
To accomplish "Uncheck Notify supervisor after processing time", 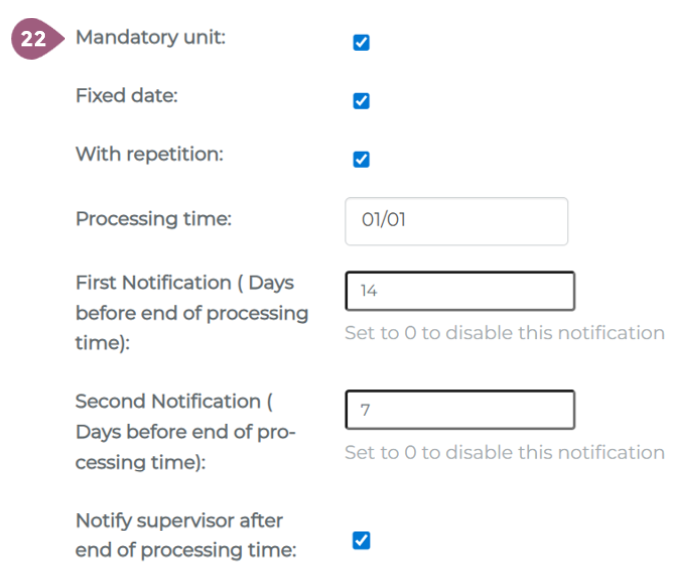I will pyautogui.click(x=362, y=541).
